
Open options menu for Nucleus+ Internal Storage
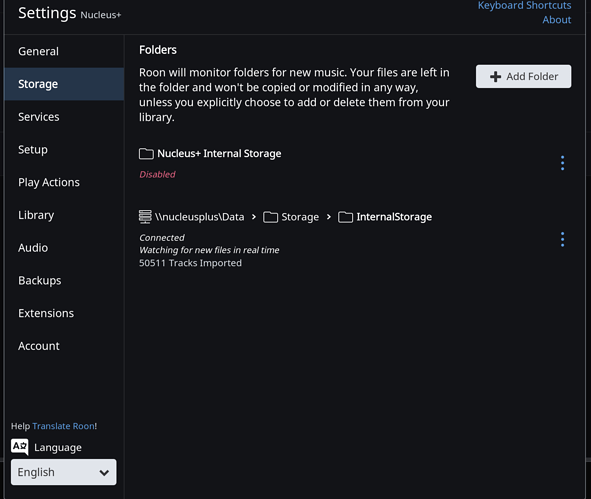[562, 163]
